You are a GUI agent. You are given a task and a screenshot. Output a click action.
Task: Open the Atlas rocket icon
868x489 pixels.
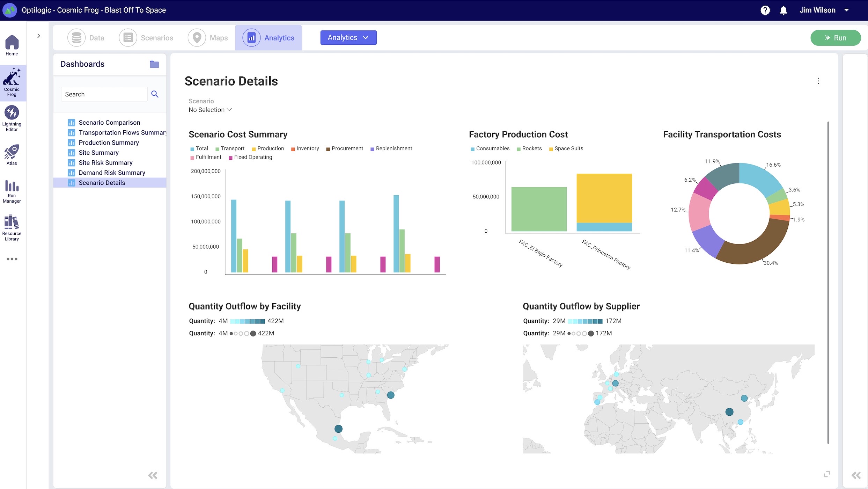[12, 154]
